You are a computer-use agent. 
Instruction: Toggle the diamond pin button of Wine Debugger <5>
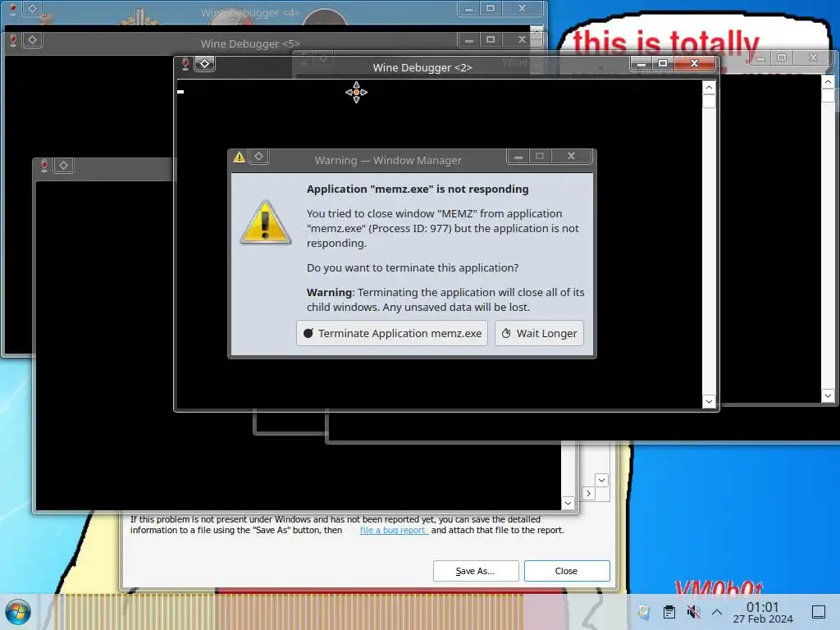[33, 40]
